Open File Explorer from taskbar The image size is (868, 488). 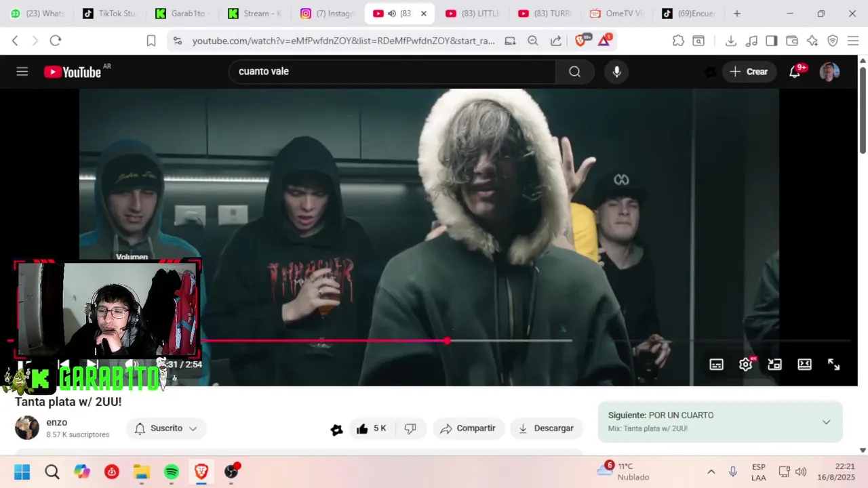pos(142,472)
